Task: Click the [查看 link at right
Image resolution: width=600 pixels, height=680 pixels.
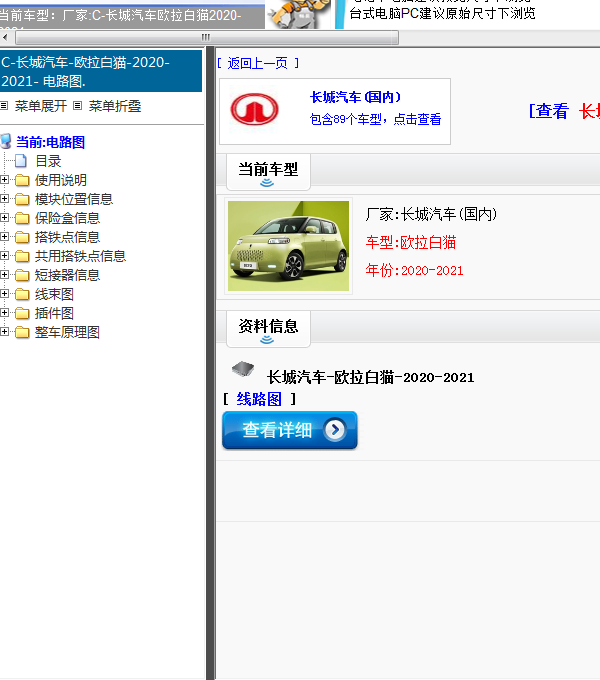Action: 548,111
